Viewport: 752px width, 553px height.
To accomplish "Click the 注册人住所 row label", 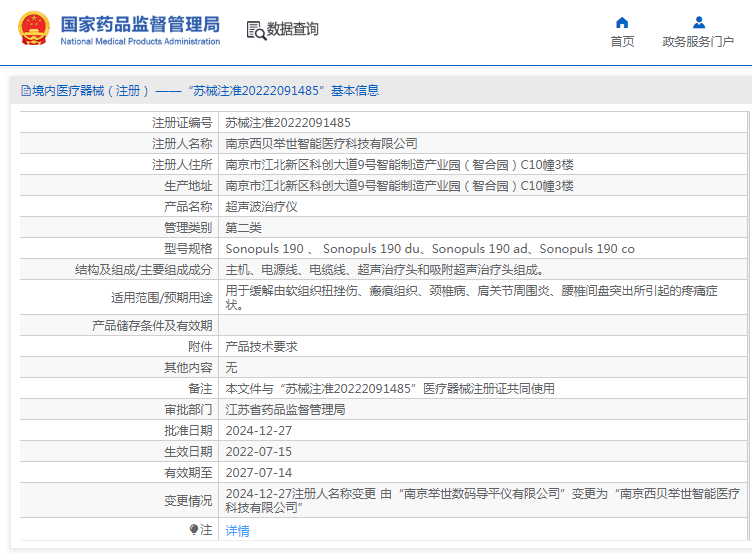I will (182, 165).
